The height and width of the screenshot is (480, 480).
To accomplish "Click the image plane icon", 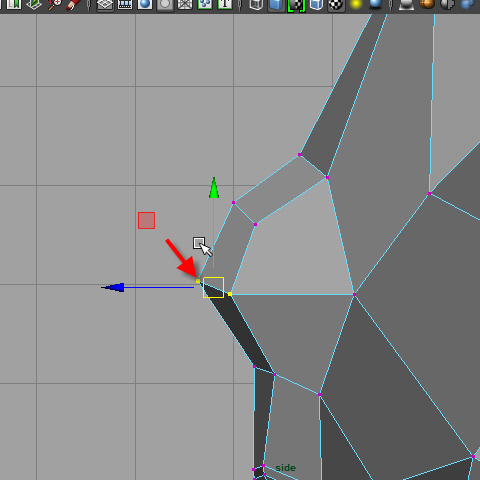I will (x=34, y=4).
